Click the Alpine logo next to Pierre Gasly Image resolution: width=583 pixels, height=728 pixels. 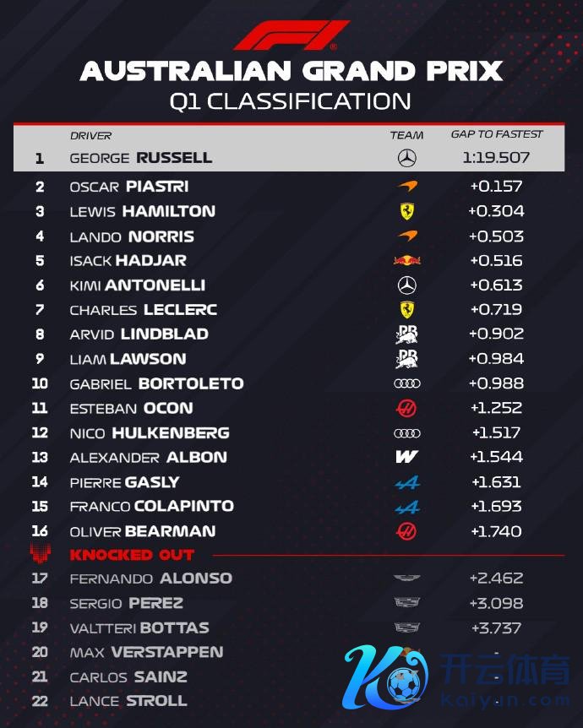pos(406,483)
